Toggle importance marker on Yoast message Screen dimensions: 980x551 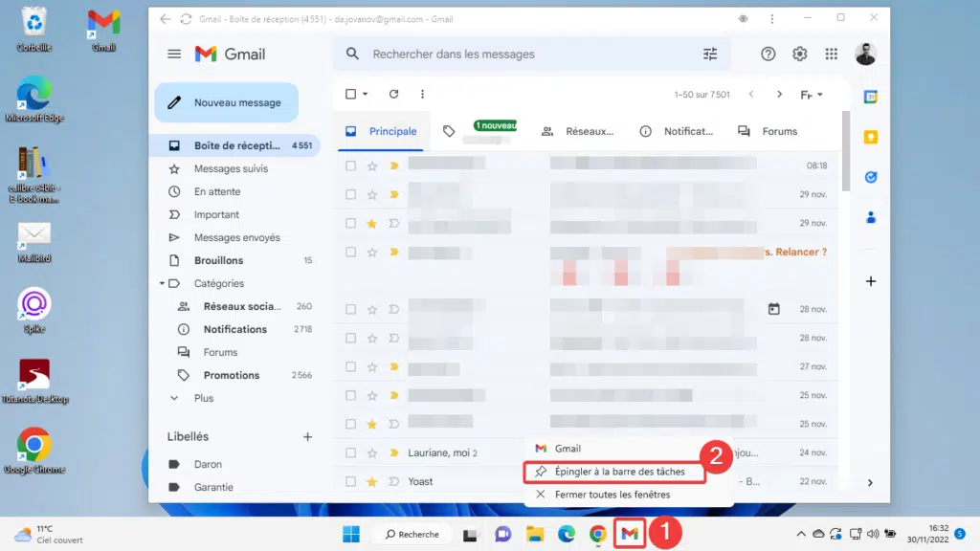click(393, 481)
